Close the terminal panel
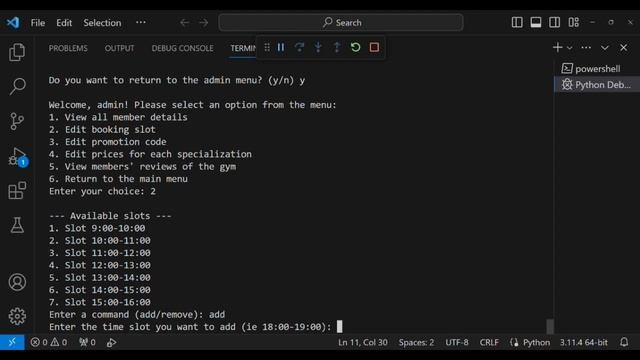The height and width of the screenshot is (360, 640). point(624,48)
